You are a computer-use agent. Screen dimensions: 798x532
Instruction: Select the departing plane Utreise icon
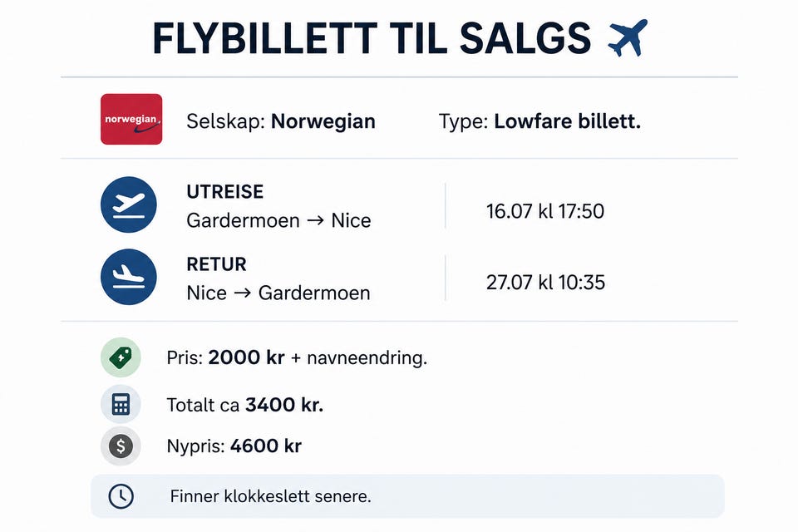(x=129, y=204)
